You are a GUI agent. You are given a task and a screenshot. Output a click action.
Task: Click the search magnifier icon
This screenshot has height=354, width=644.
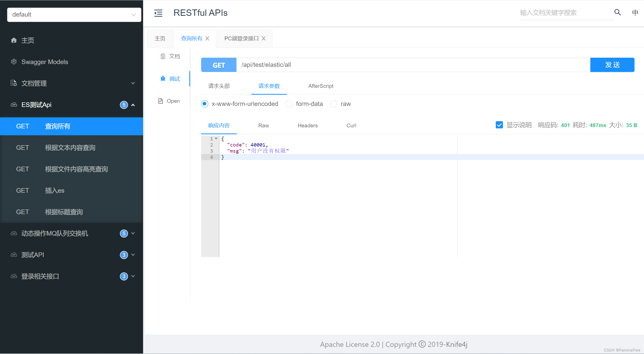pyautogui.click(x=617, y=12)
